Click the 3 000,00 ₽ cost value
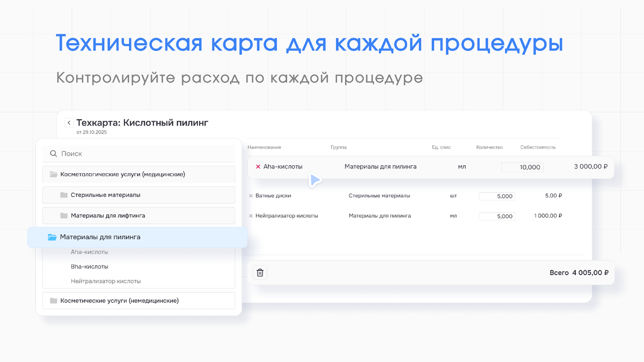The height and width of the screenshot is (362, 644). click(591, 167)
